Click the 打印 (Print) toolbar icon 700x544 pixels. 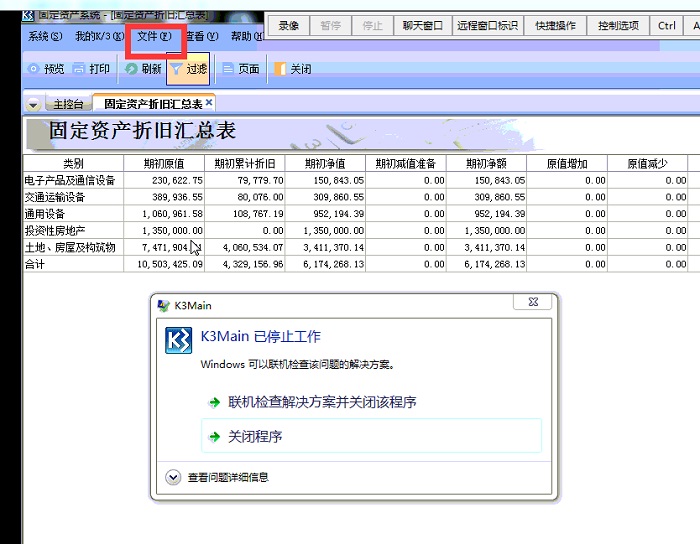pos(80,69)
